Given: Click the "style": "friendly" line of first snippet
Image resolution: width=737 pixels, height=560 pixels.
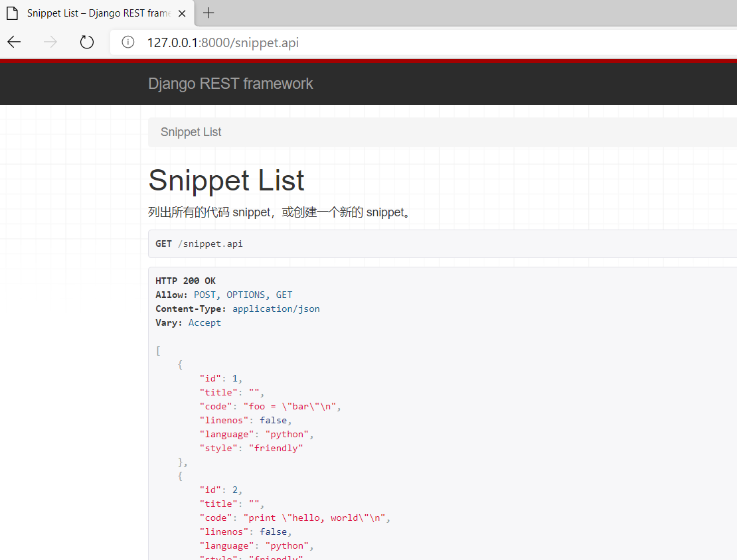Looking at the screenshot, I should (252, 448).
